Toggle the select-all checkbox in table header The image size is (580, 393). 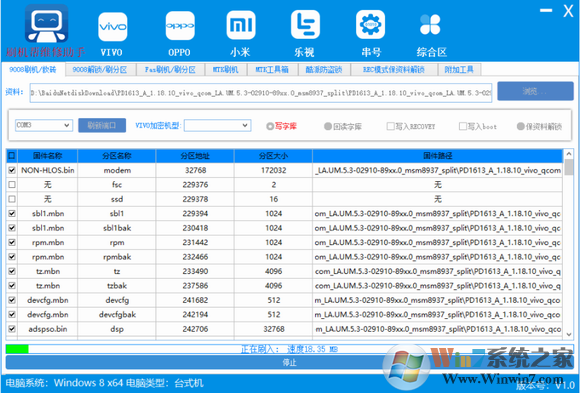coord(12,156)
